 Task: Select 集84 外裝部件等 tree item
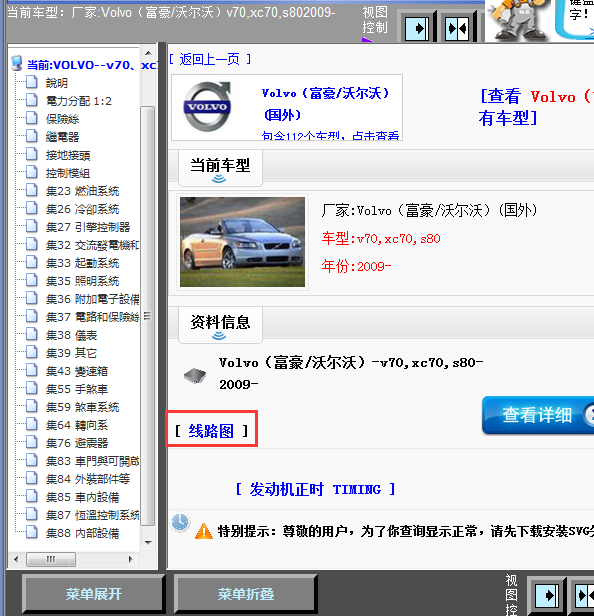[x=88, y=479]
